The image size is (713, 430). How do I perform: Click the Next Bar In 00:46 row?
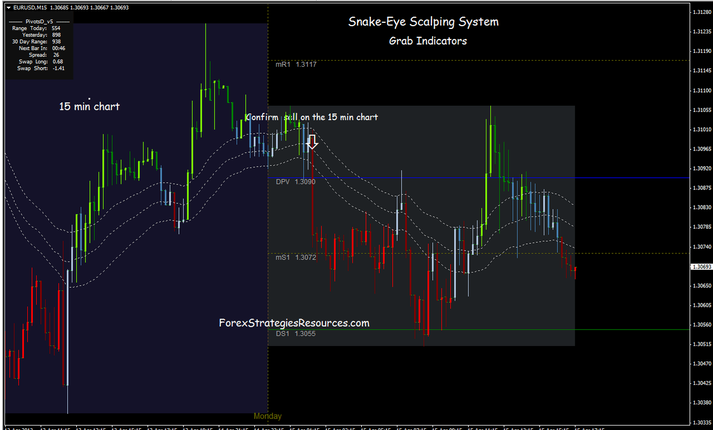click(42, 48)
